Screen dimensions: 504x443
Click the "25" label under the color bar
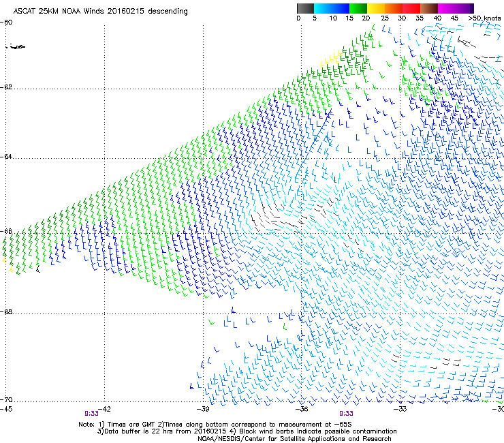[x=385, y=18]
